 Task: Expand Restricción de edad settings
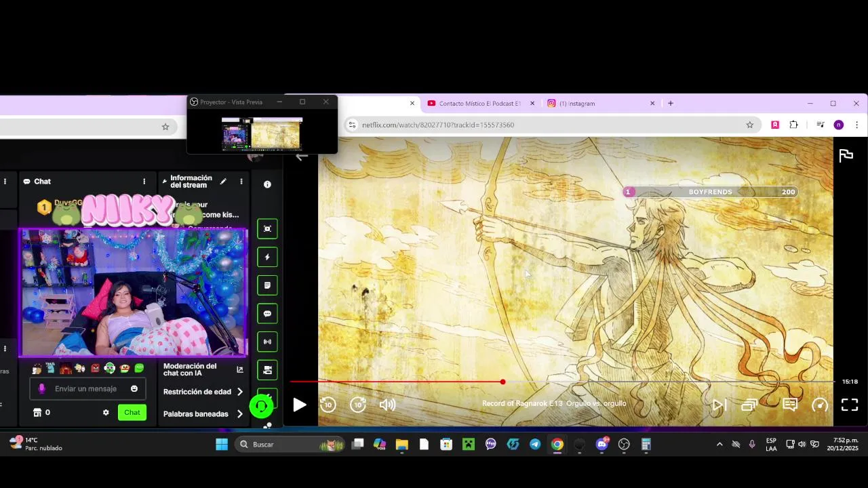click(203, 392)
